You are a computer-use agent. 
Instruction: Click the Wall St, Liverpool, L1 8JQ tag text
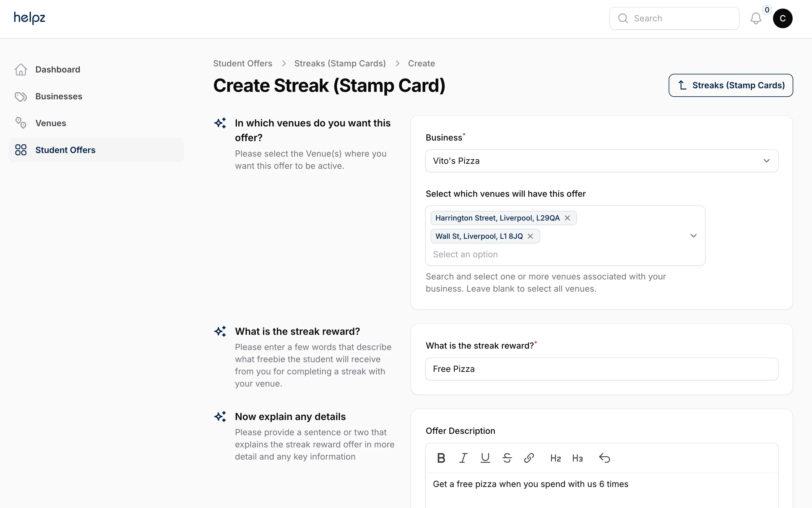click(x=479, y=236)
